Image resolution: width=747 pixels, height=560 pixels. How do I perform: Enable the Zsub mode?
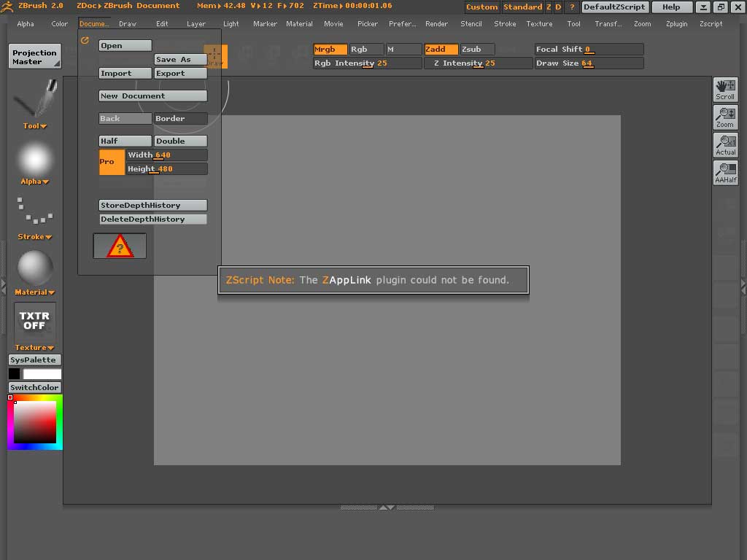tap(477, 49)
